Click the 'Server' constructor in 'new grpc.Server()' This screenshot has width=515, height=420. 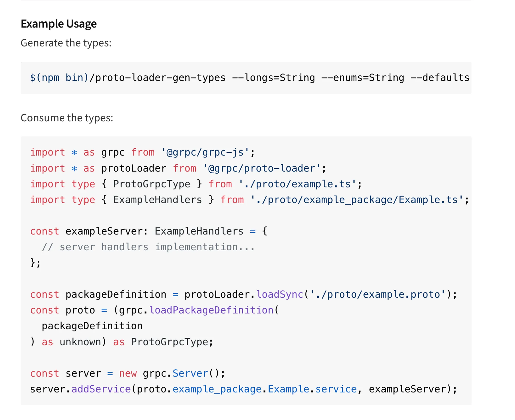190,373
